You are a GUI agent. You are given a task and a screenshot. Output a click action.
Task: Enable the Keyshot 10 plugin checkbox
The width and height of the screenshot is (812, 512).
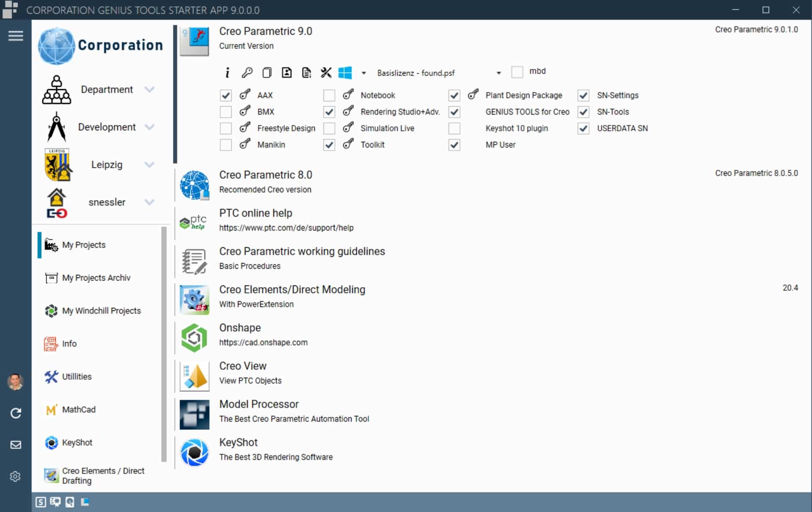point(454,128)
